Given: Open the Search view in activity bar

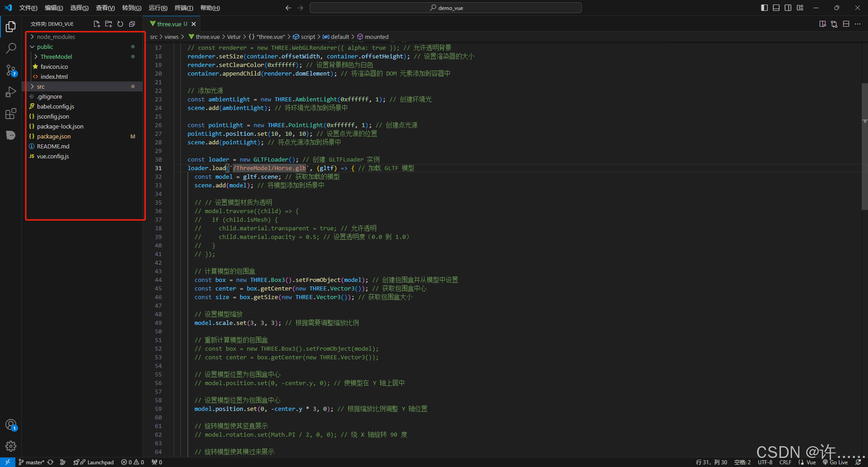Looking at the screenshot, I should pyautogui.click(x=11, y=48).
